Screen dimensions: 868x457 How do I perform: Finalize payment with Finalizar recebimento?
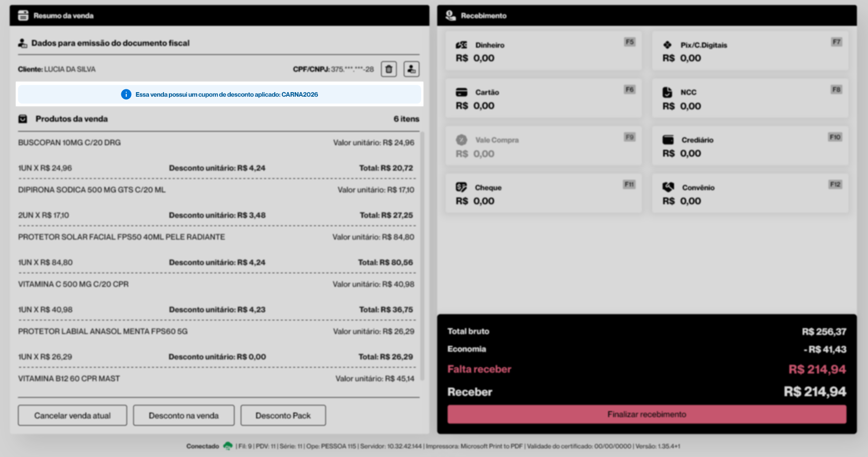[646, 414]
